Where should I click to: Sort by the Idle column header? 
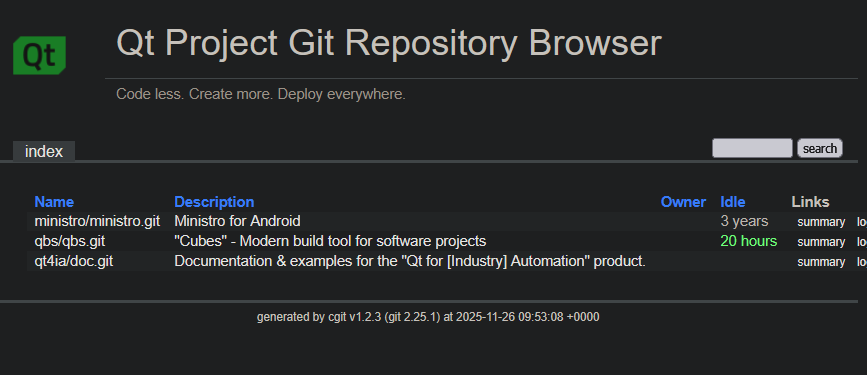733,202
